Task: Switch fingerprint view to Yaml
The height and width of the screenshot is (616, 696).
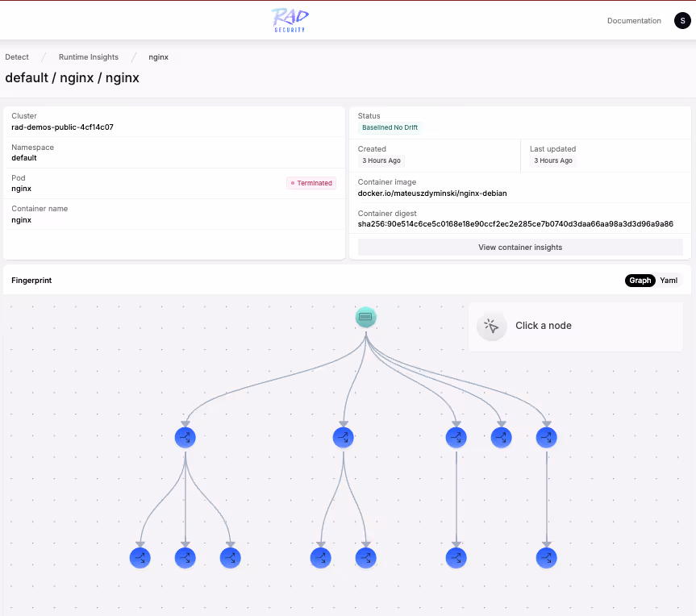Action: point(668,281)
